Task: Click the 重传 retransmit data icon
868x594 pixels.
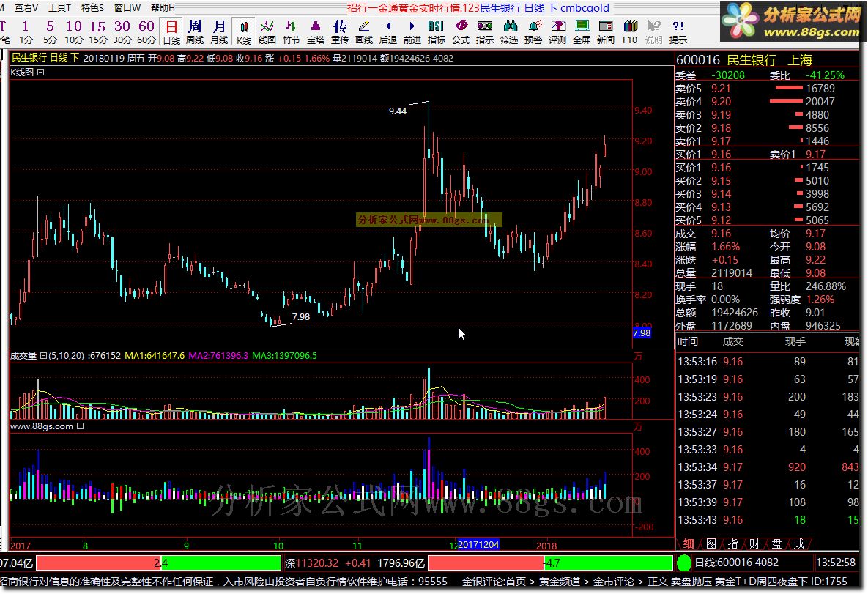Action: pos(340,32)
